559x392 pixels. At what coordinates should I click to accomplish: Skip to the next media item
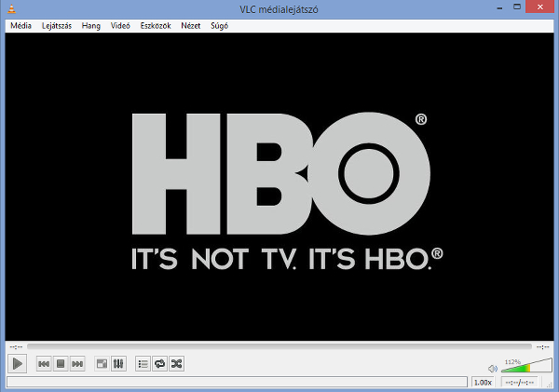pyautogui.click(x=77, y=364)
